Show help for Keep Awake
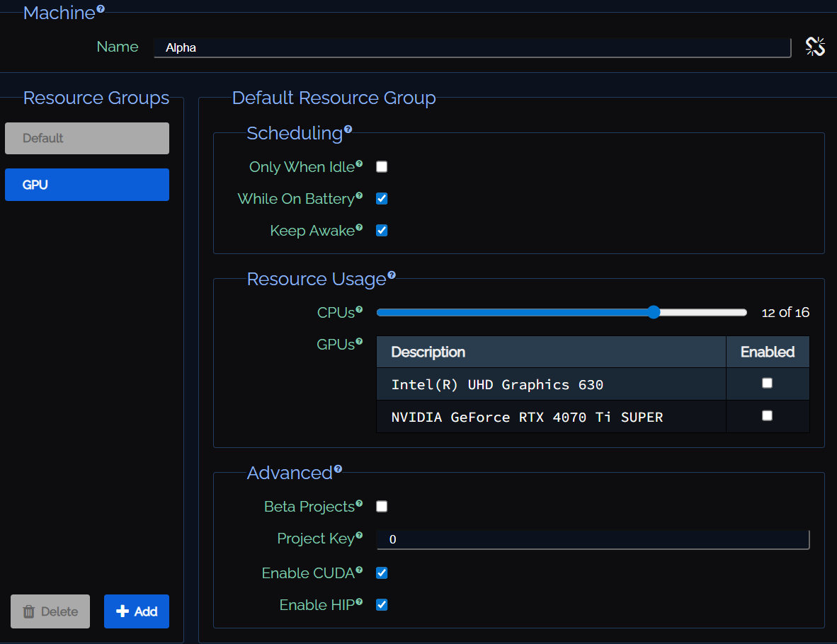 (x=359, y=228)
